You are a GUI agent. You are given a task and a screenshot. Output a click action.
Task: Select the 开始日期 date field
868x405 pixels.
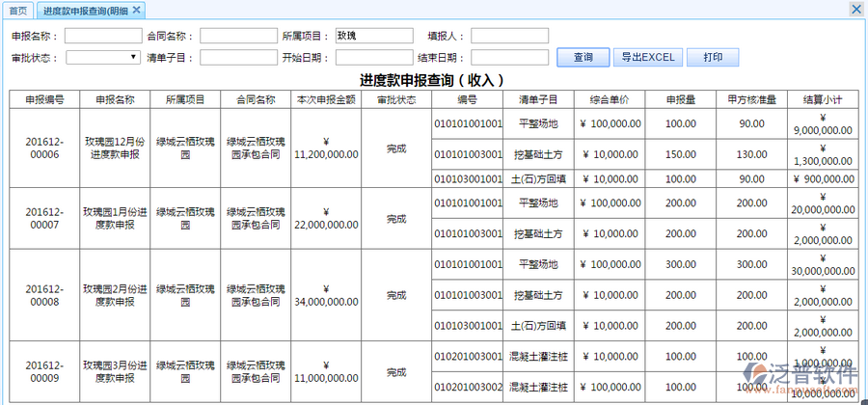[x=373, y=58]
